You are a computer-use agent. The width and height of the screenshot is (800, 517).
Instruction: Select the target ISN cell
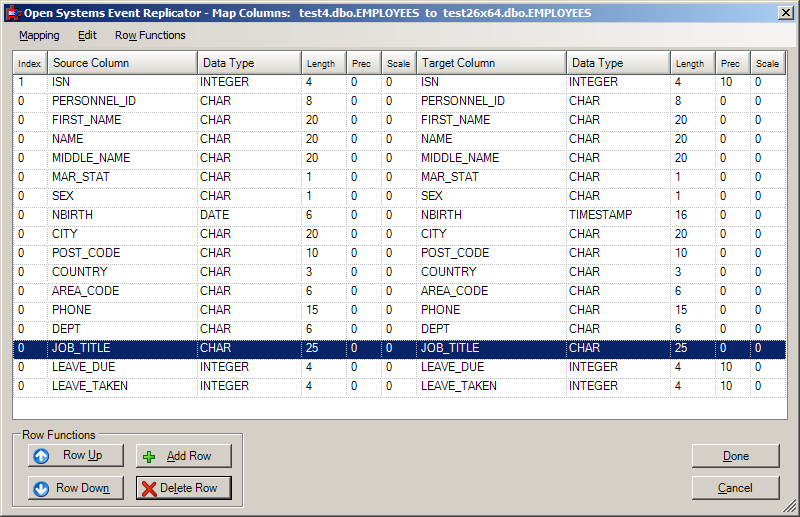pos(491,82)
